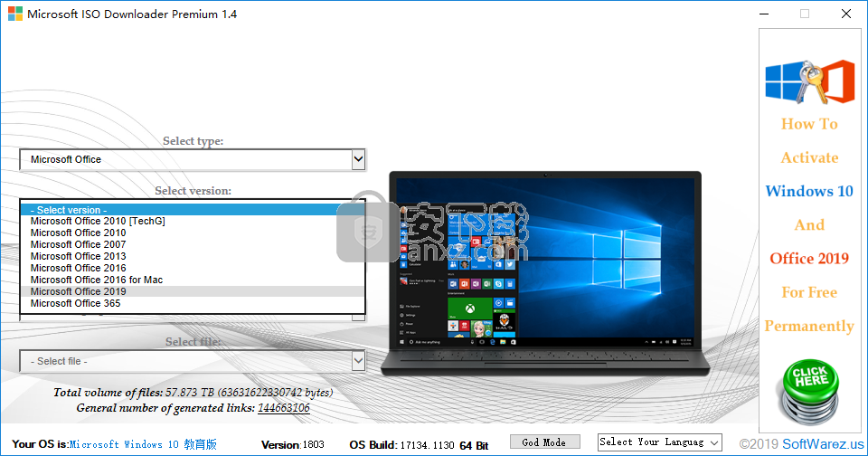This screenshot has height=456, width=868.
Task: Click 'Windows 10' text in the sidebar banner
Action: 809,191
